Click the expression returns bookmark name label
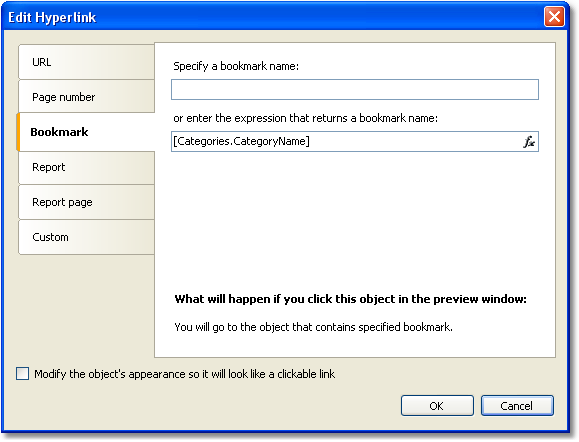The width and height of the screenshot is (579, 442). pyautogui.click(x=305, y=118)
